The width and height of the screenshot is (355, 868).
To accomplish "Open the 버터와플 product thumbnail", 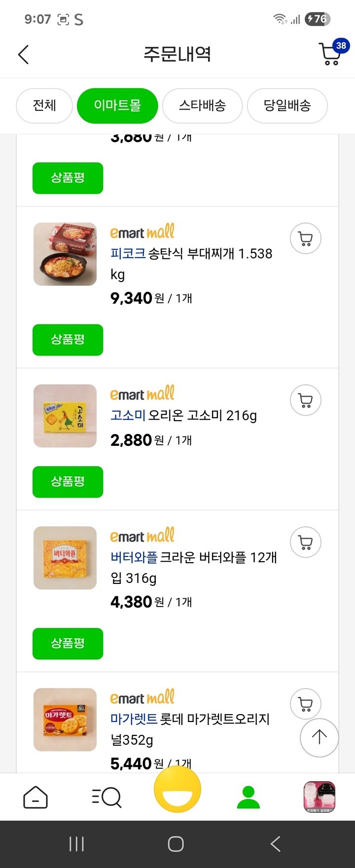I will (65, 558).
